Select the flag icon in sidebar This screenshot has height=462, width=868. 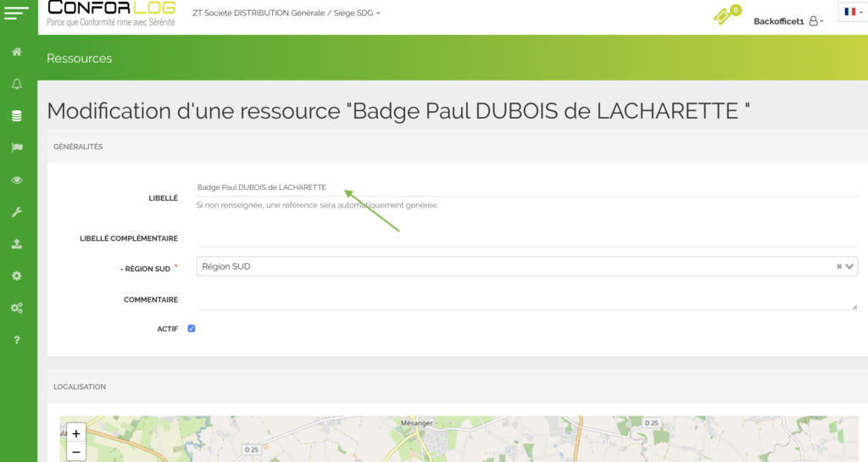[17, 148]
